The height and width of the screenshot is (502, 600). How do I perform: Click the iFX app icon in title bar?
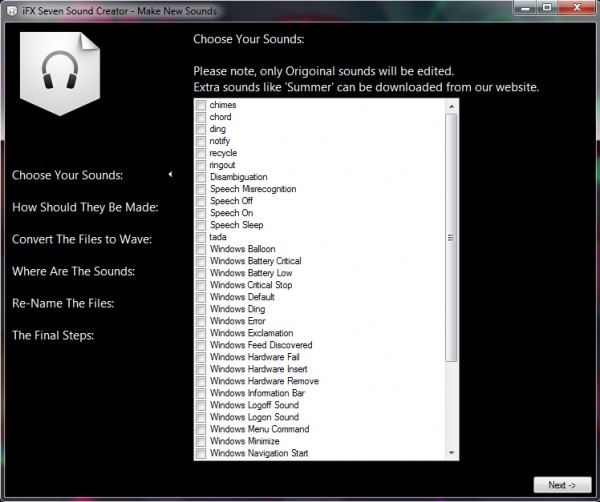pyautogui.click(x=12, y=11)
